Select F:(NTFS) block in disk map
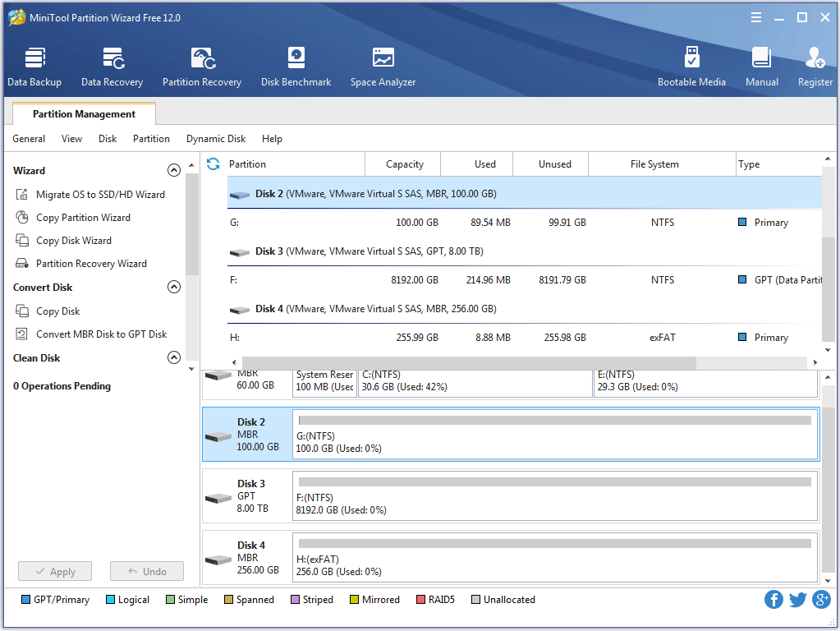The height and width of the screenshot is (631, 840). [x=556, y=496]
